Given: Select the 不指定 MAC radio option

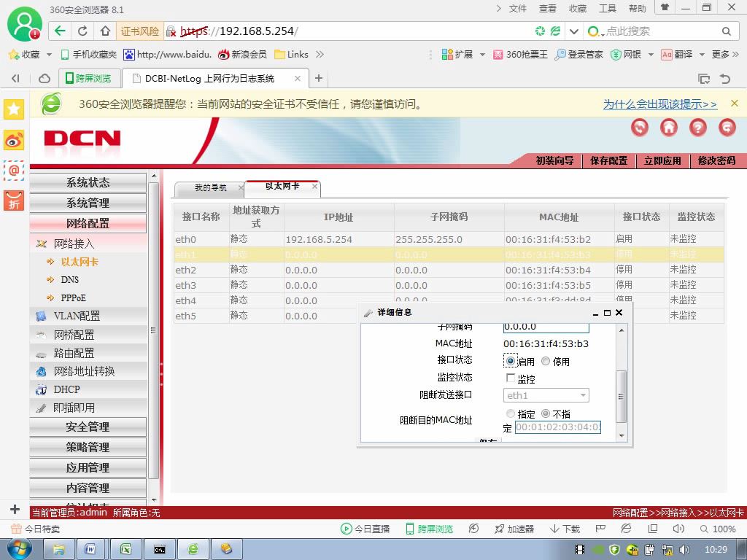Looking at the screenshot, I should 546,413.
